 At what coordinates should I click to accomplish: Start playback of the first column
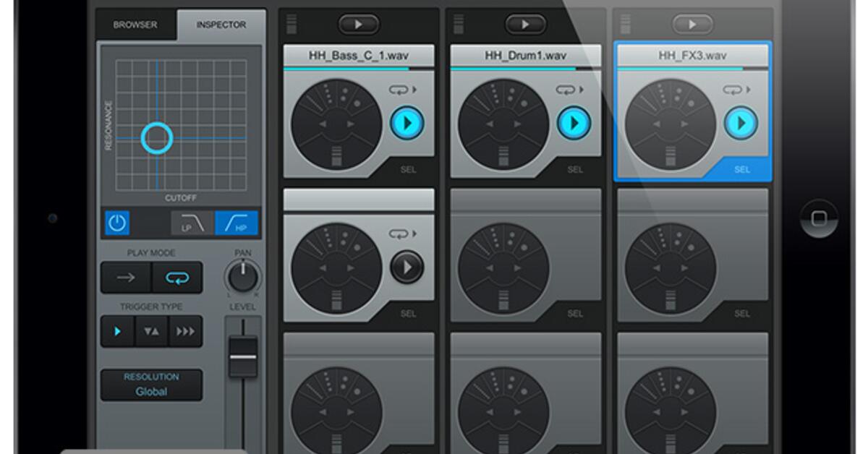pos(359,24)
